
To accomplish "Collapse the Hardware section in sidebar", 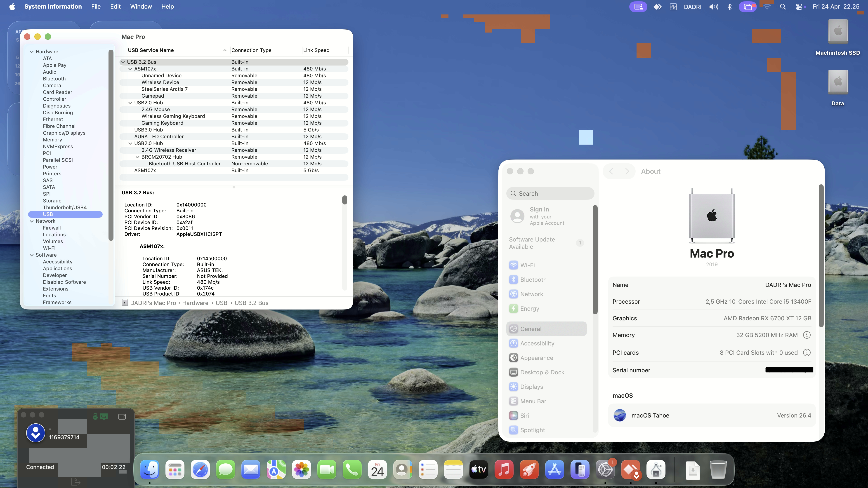I will [x=32, y=52].
